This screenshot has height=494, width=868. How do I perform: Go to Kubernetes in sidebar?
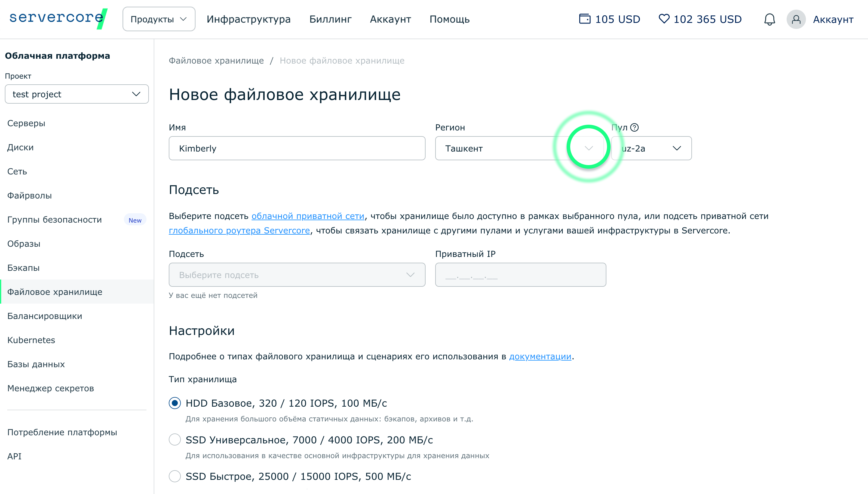(x=31, y=340)
